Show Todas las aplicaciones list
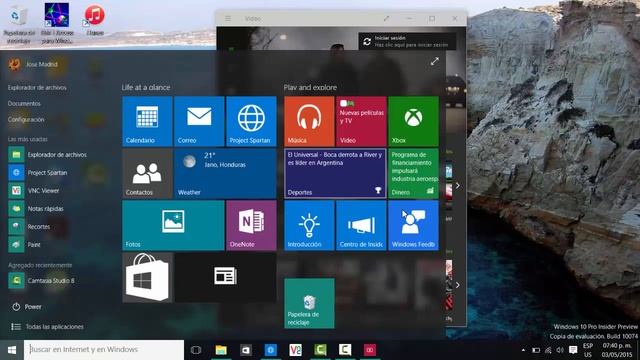The width and height of the screenshot is (640, 360). [47, 327]
